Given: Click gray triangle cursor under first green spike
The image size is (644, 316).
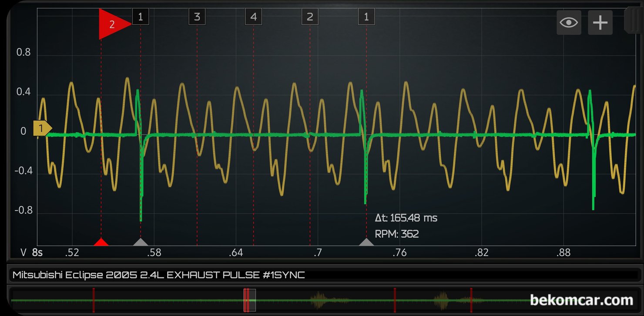Looking at the screenshot, I should 140,242.
